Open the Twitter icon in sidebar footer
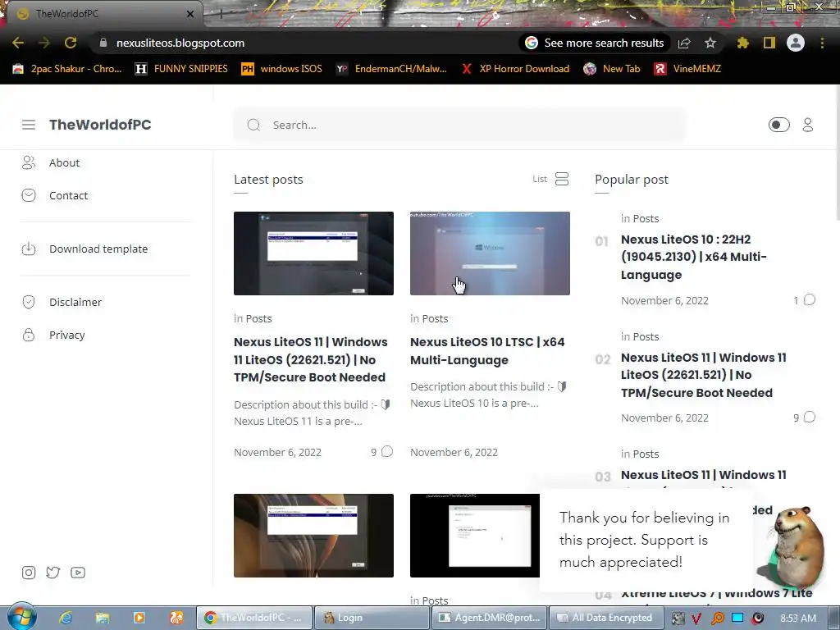Screen dimensions: 840x630 [53, 573]
